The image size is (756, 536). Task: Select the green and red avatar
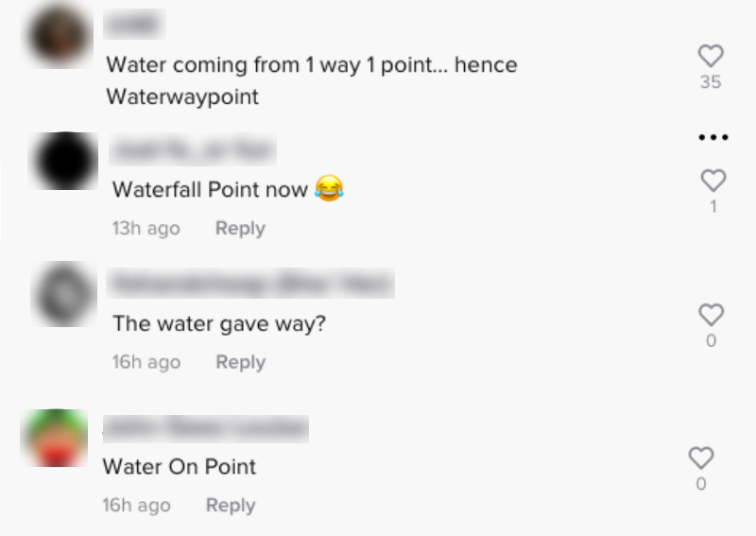pyautogui.click(x=56, y=439)
